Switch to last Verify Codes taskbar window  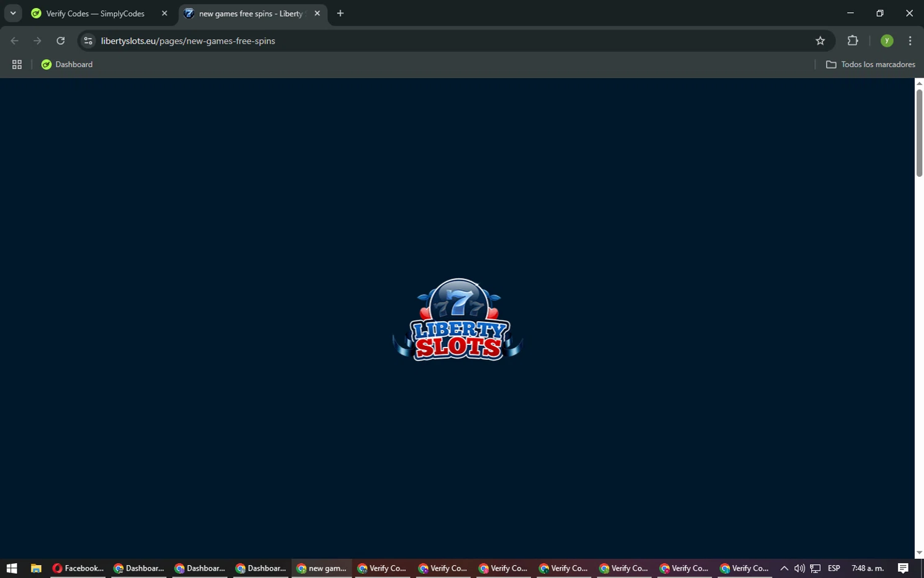(x=745, y=568)
